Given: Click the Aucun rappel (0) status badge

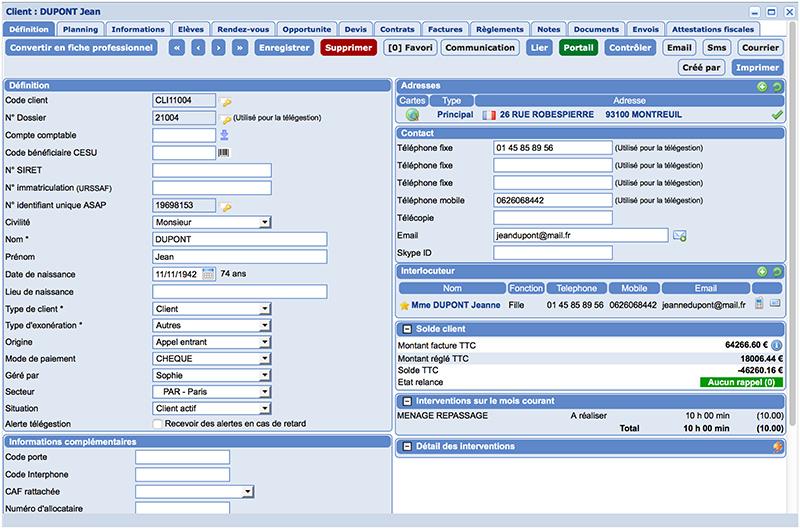Looking at the screenshot, I should [x=741, y=382].
